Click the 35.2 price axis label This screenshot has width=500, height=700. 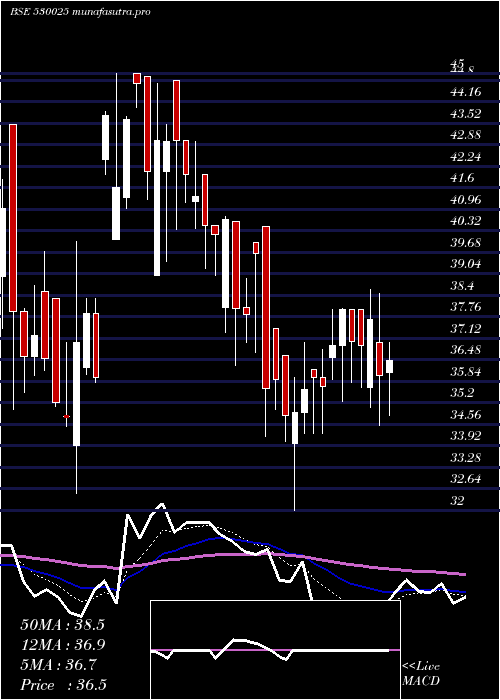coord(463,393)
